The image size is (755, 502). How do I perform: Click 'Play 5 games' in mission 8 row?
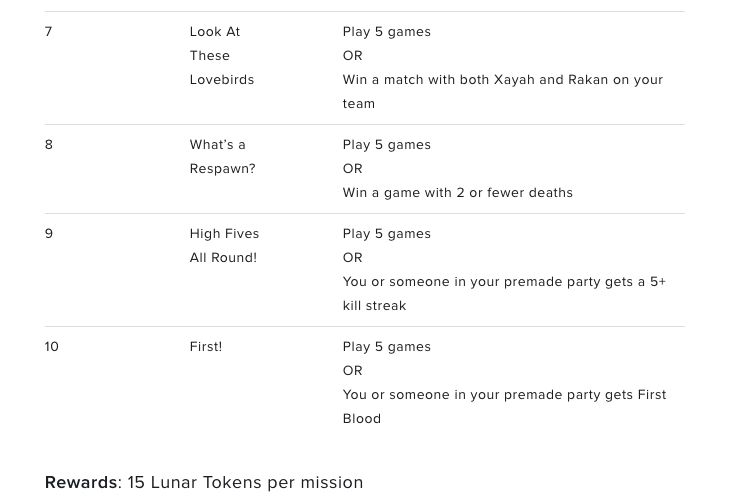coord(387,145)
